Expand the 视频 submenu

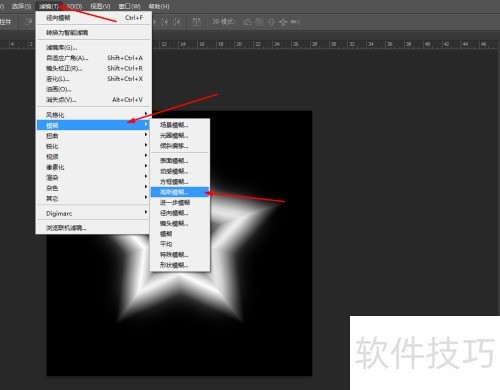(x=94, y=157)
